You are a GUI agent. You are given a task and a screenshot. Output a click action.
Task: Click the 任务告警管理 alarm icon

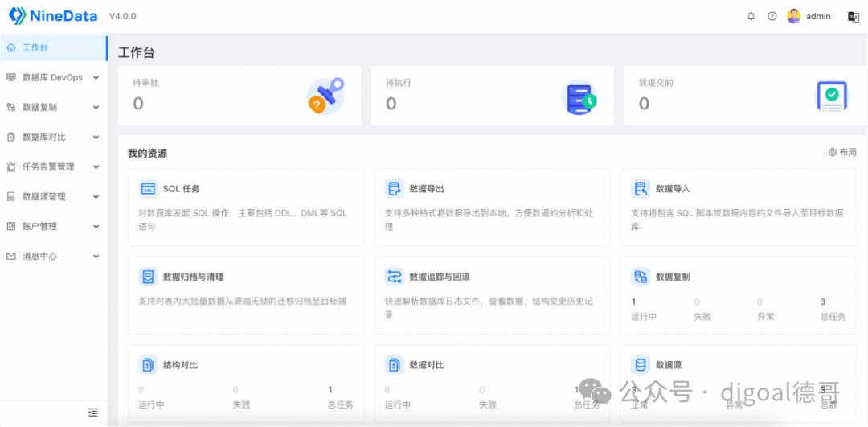click(11, 167)
